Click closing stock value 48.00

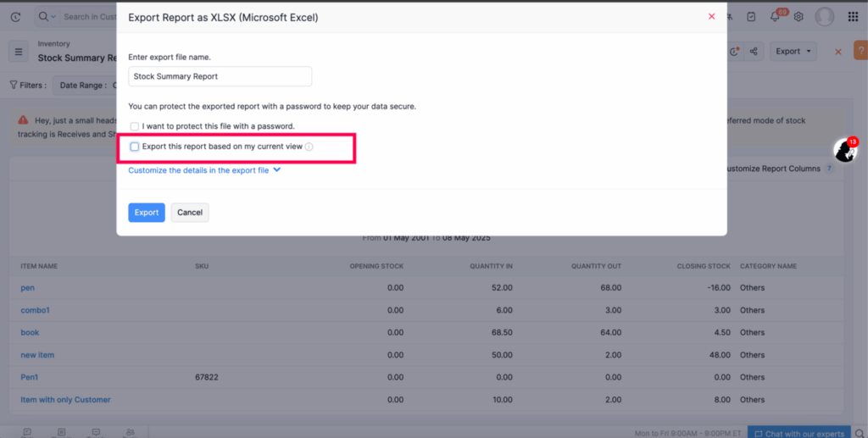pos(720,355)
